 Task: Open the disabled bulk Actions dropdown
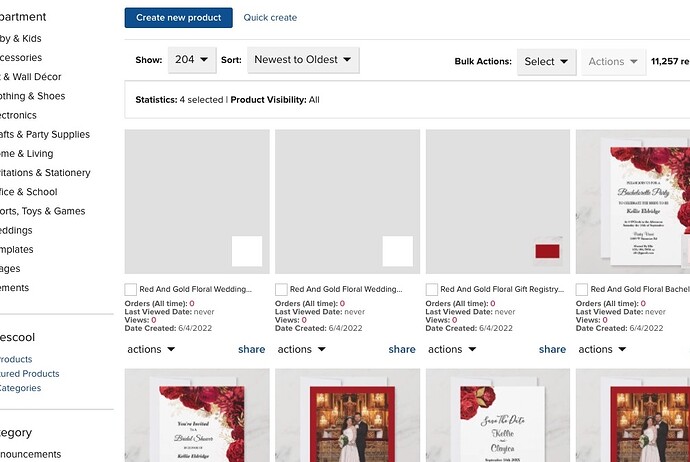[613, 62]
